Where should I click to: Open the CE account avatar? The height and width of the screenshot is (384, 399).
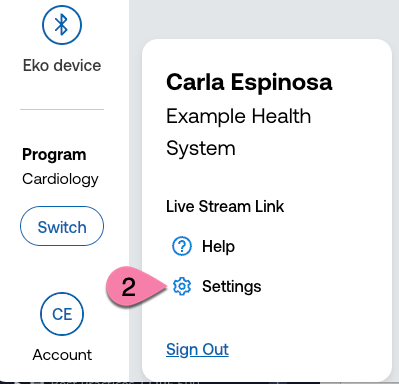[x=62, y=314]
